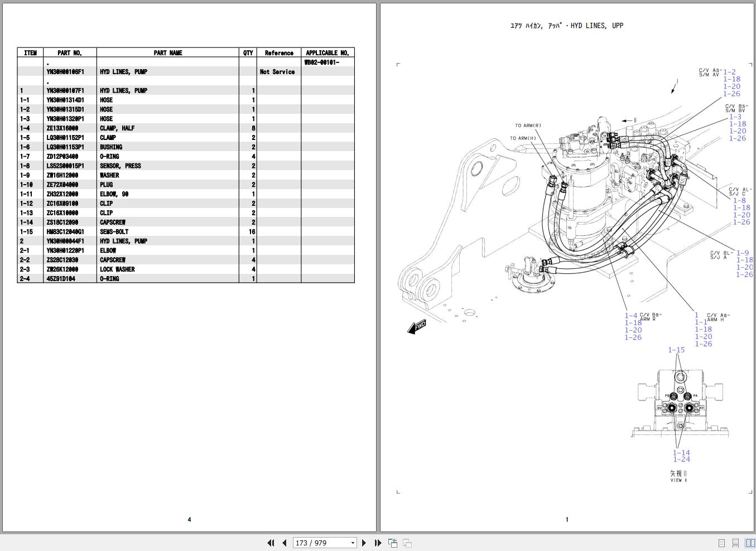The image size is (756, 551).
Task: Select part number YN30H01320P1
Action: pyautogui.click(x=65, y=119)
